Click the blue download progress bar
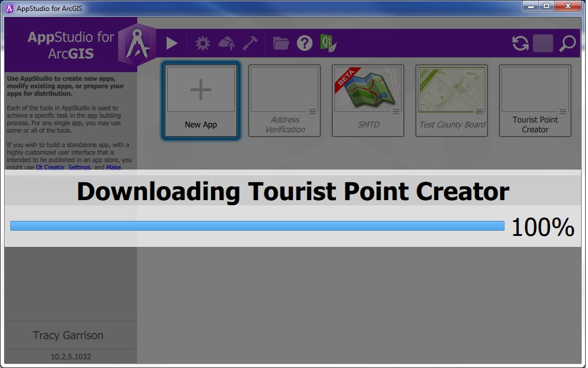The height and width of the screenshot is (368, 588). [257, 226]
